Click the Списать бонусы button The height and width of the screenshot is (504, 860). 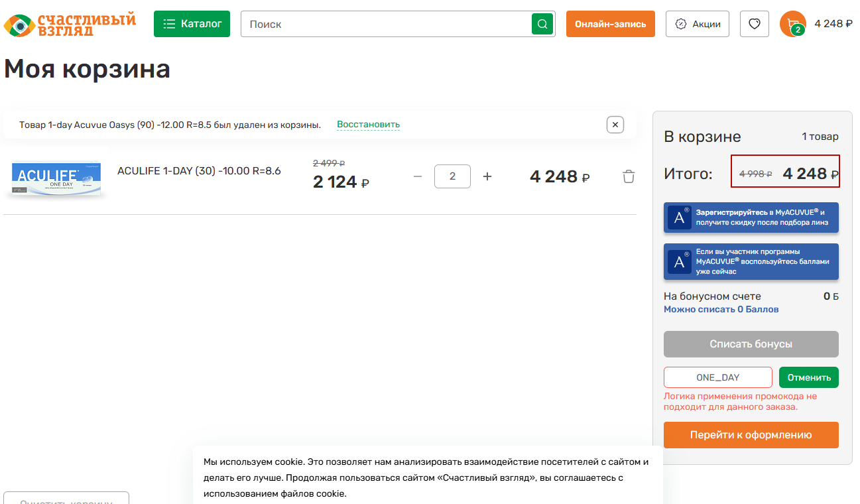[751, 344]
